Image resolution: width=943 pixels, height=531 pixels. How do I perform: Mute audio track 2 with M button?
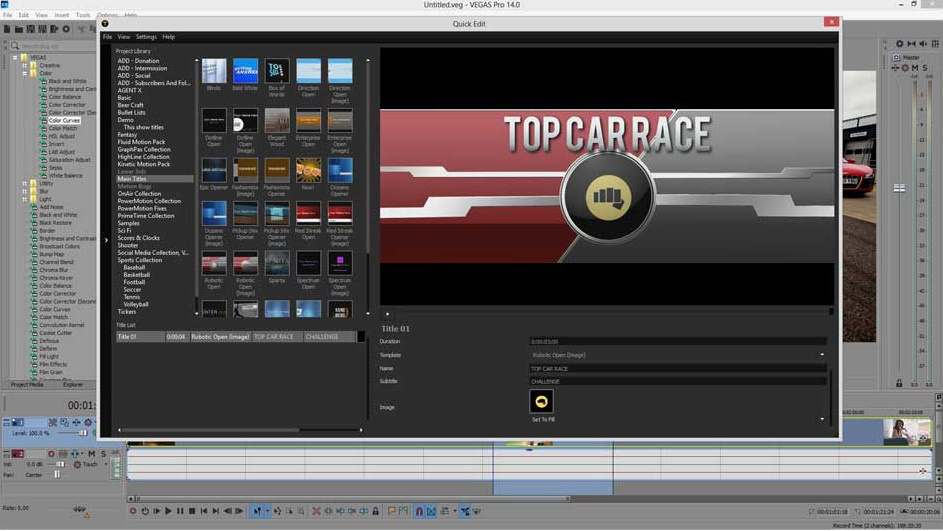[x=91, y=454]
